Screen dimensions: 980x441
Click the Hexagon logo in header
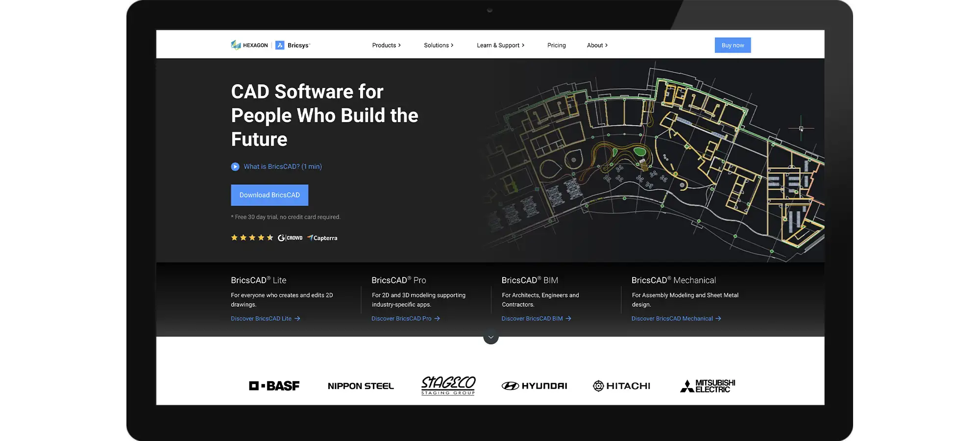(249, 45)
